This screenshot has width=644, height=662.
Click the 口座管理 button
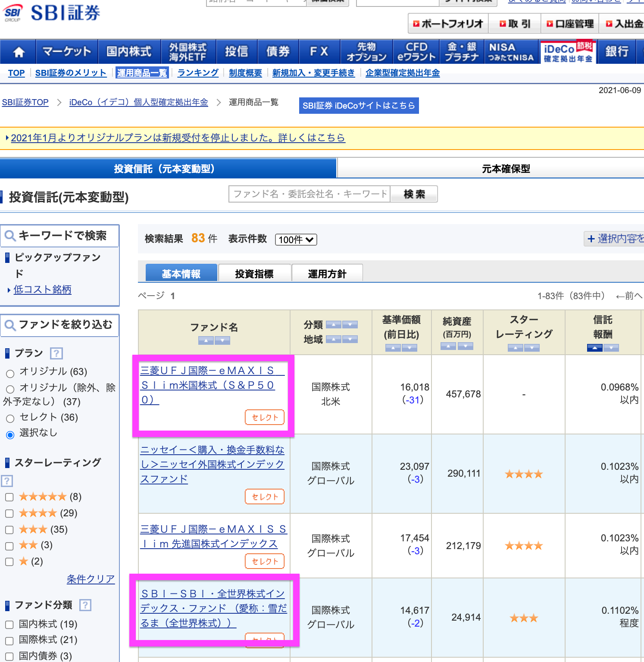point(570,24)
